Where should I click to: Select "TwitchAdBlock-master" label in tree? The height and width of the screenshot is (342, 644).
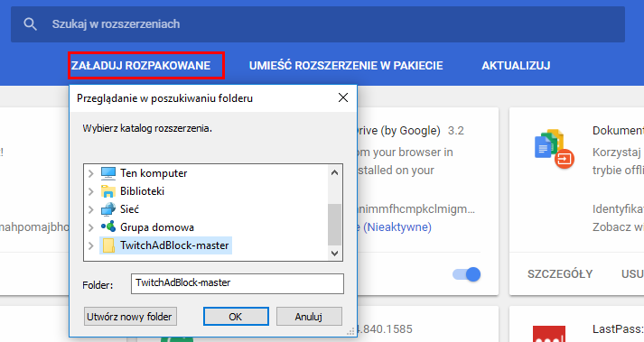[174, 245]
